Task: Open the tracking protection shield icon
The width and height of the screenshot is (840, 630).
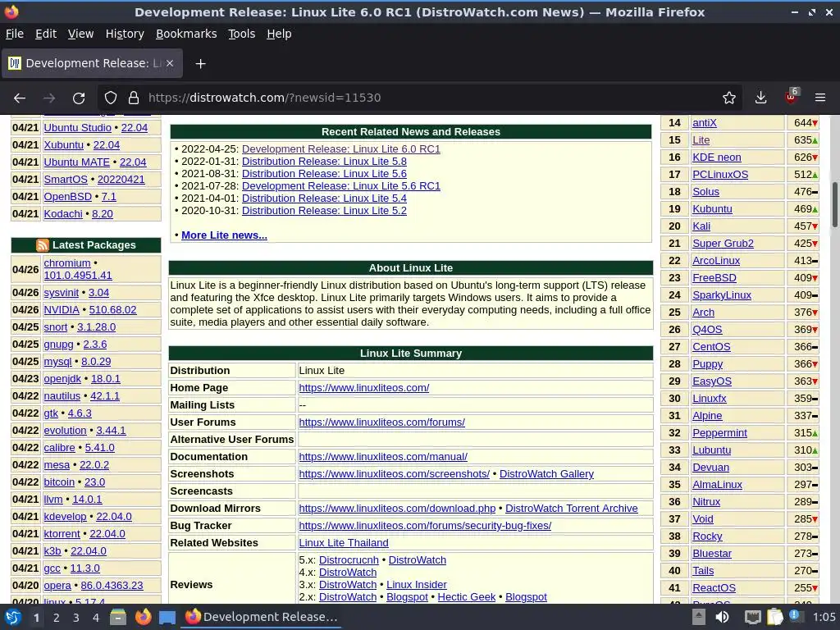Action: click(111, 98)
